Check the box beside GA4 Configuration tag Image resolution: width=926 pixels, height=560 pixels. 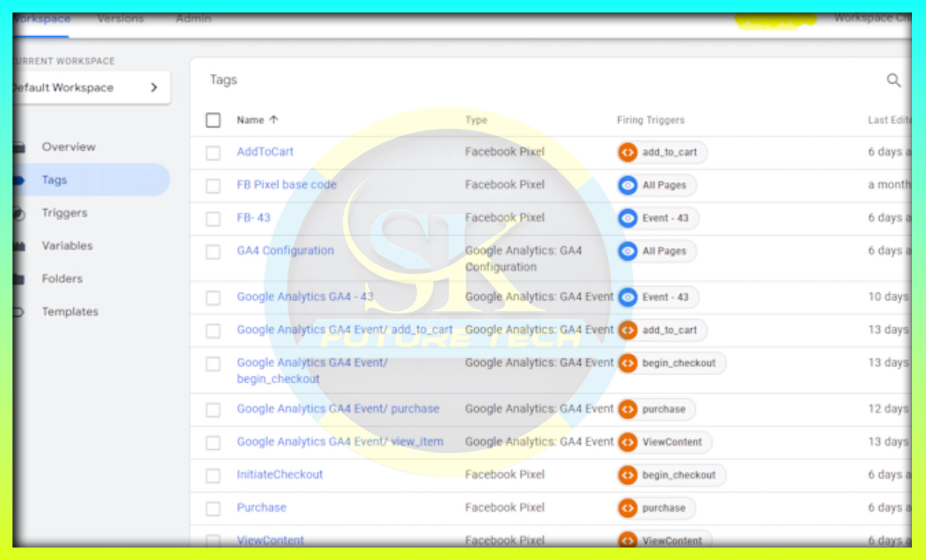click(213, 252)
